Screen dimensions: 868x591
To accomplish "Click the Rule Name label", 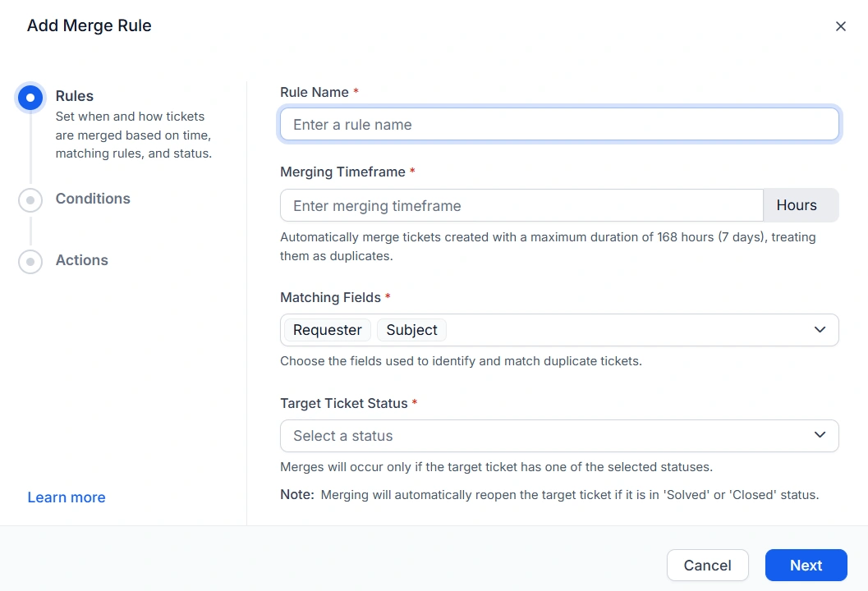I will tap(315, 93).
